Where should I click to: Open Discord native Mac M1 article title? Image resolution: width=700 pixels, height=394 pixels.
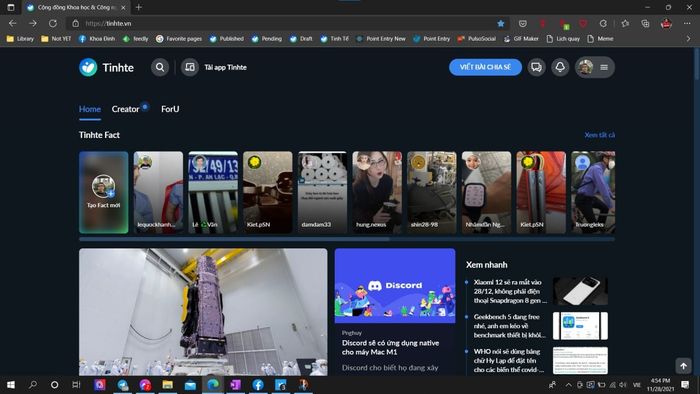[391, 348]
